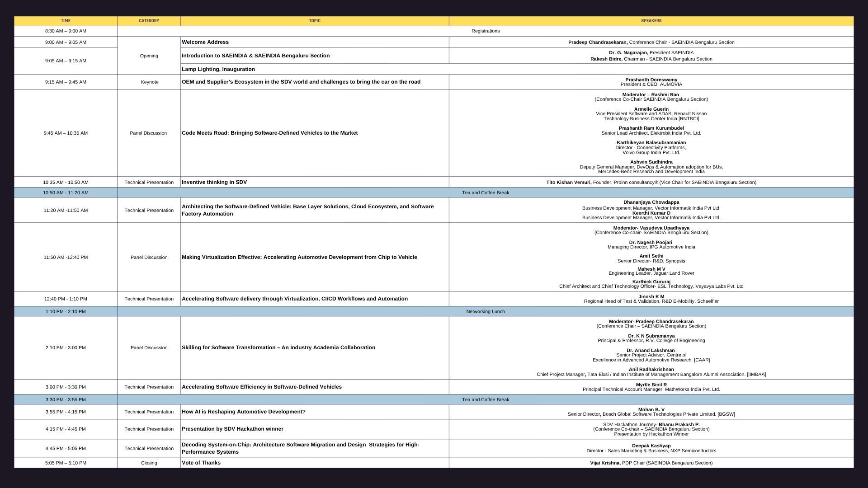Click Inventive thinking in SDV topic
The width and height of the screenshot is (868, 488).
click(214, 182)
